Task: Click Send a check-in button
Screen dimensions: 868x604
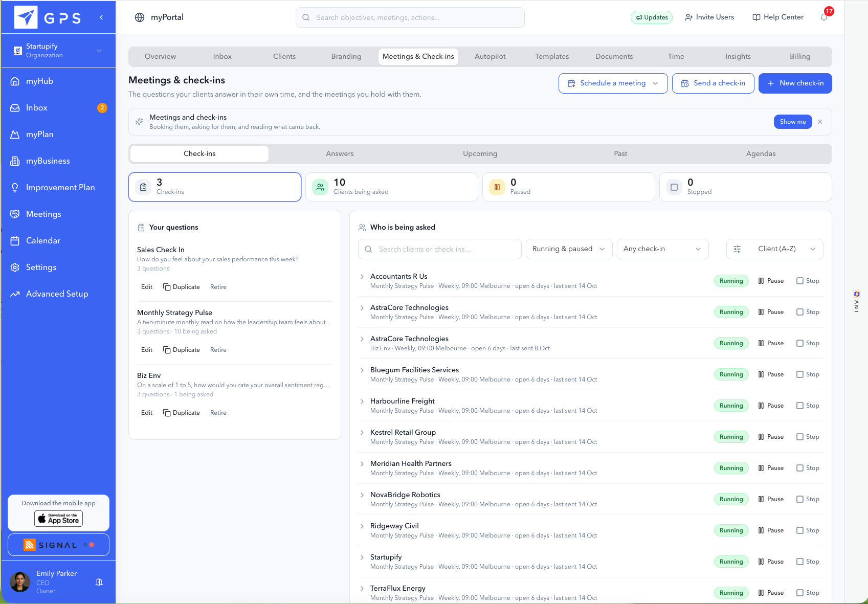Action: click(x=713, y=83)
